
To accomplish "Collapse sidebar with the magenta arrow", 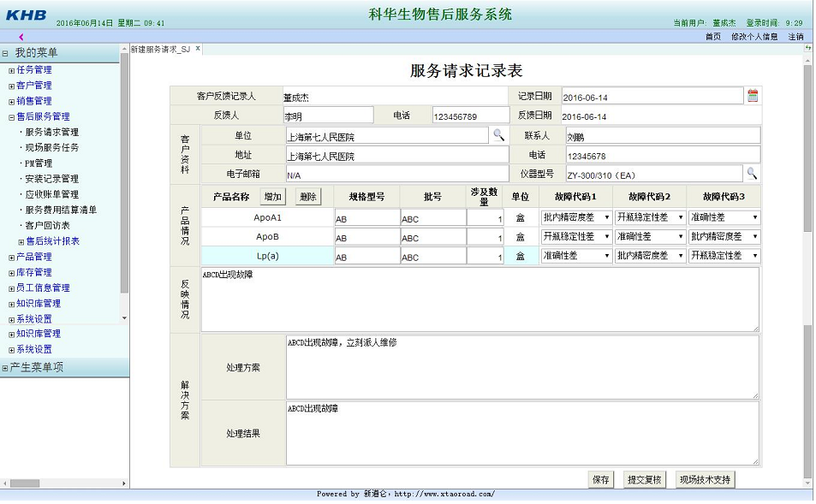I will coord(21,37).
